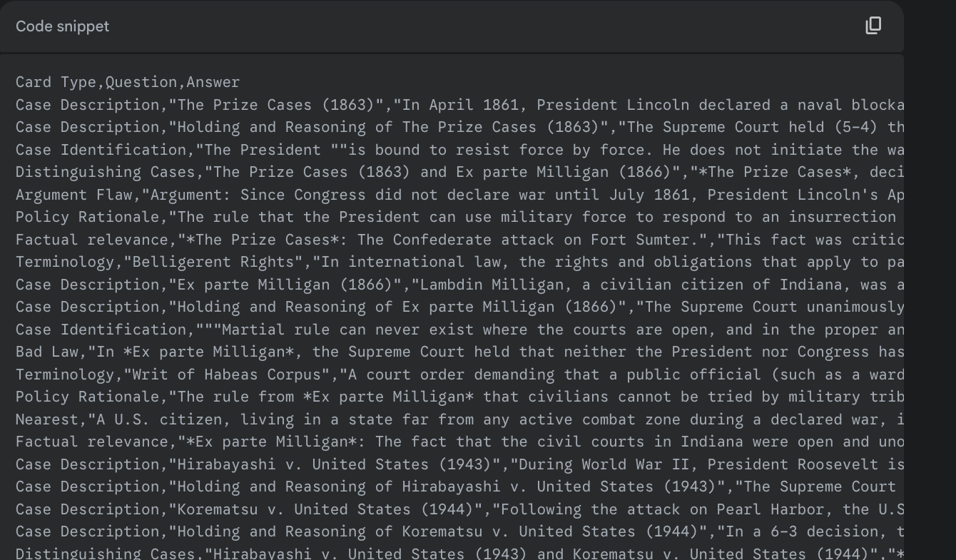
Task: Click the CSV header line "Card Type,Question,Answer"
Action: pyautogui.click(x=128, y=82)
